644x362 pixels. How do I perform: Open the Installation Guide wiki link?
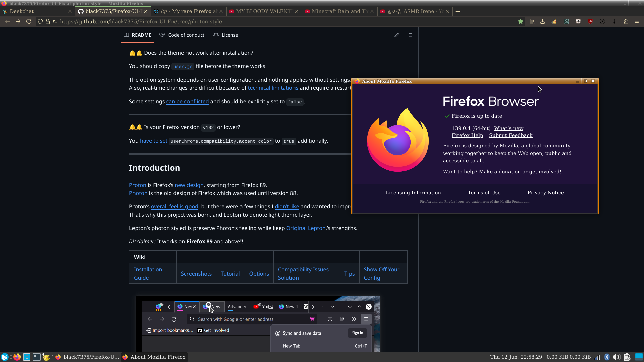[148, 274]
